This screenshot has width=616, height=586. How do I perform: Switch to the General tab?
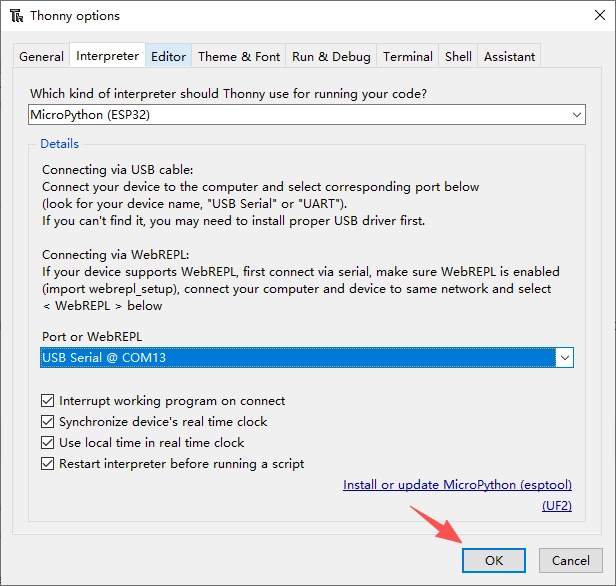(x=41, y=57)
